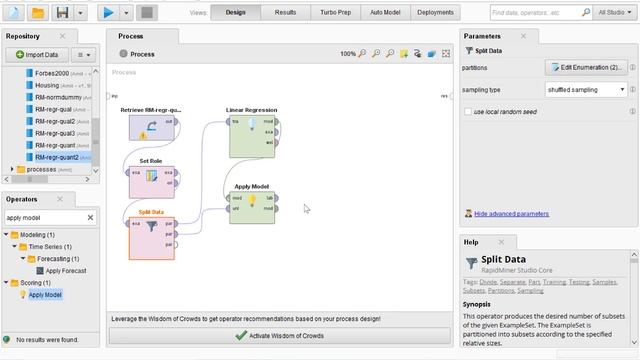640x360 pixels.
Task: Collapse the Scoring operator folder
Action: (x=6, y=282)
